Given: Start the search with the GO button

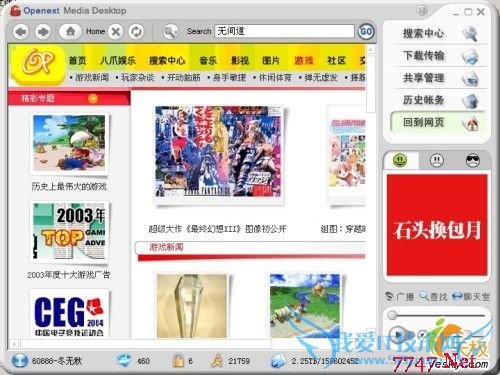Looking at the screenshot, I should click(x=366, y=32).
